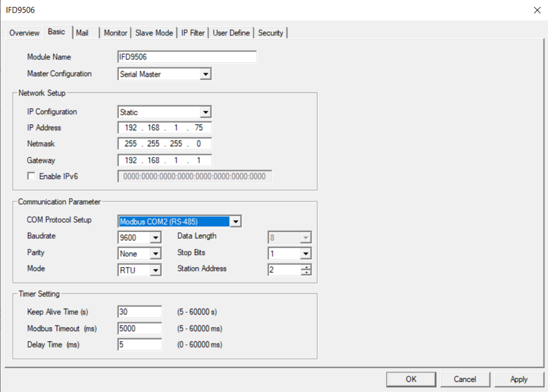Switch to the Overview tab
The image size is (548, 392).
tap(25, 33)
